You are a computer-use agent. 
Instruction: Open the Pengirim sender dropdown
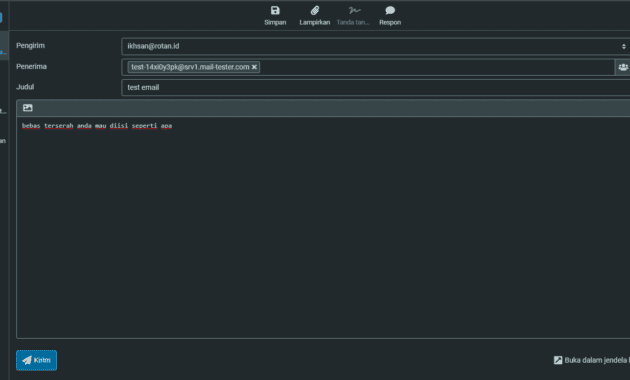click(x=376, y=46)
